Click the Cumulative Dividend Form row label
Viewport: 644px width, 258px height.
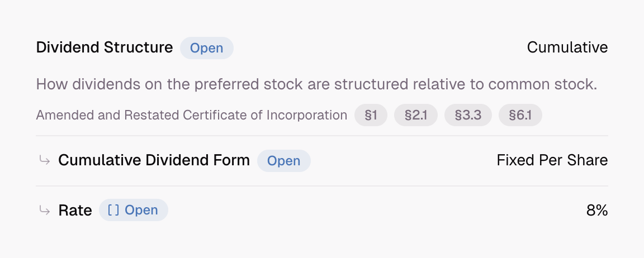[x=154, y=160]
